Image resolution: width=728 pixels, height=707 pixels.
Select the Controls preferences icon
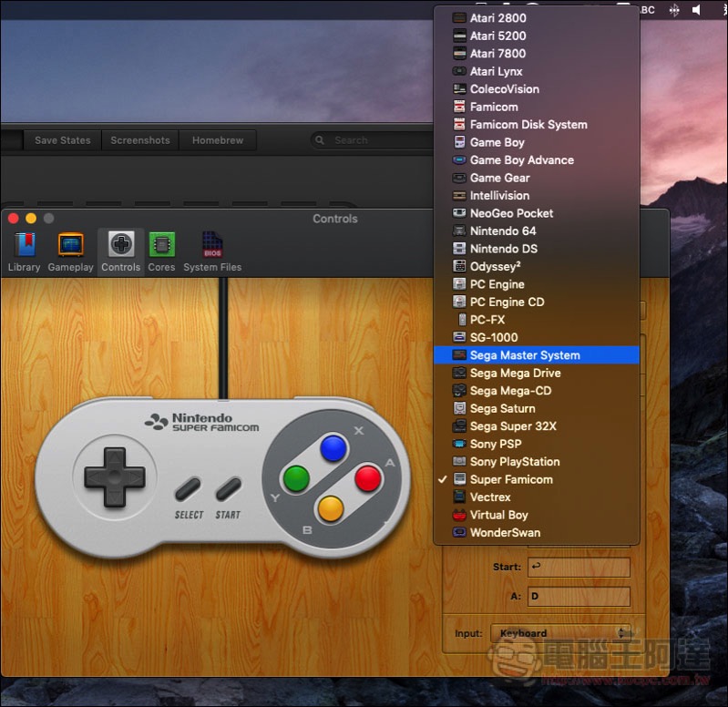(120, 252)
